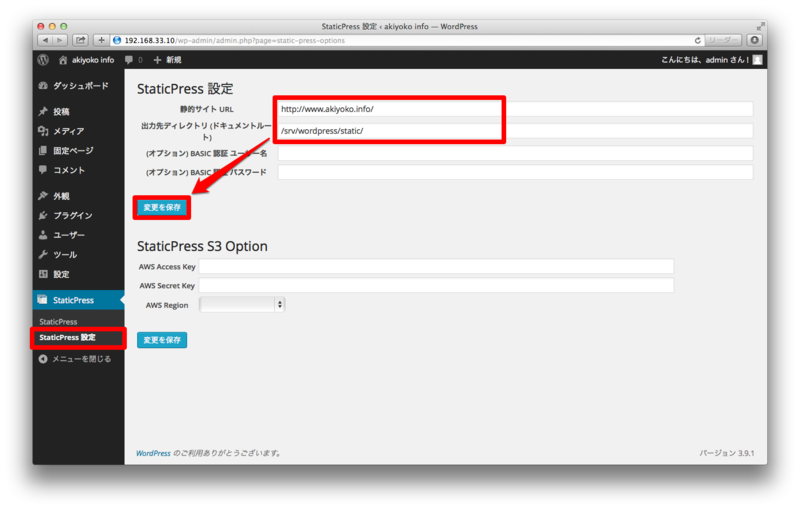This screenshot has height=510, width=800.
Task: Click the browser forward arrow button
Action: tap(60, 40)
